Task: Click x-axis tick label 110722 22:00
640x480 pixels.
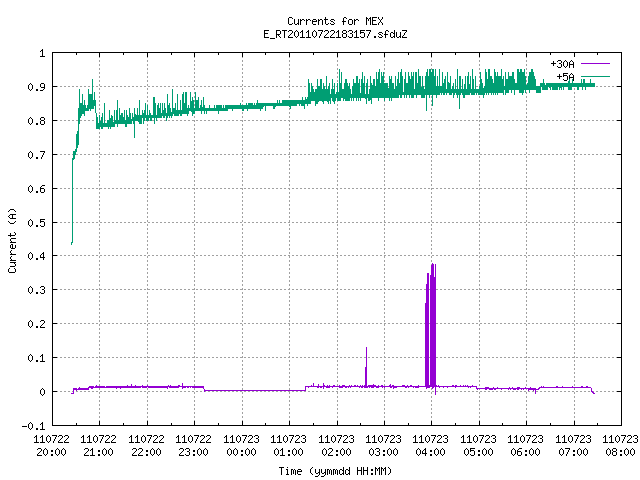Action: [147, 446]
